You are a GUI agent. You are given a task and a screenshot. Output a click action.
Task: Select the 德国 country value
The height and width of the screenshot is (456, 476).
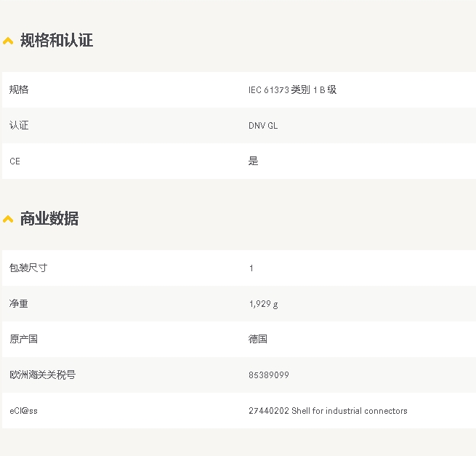click(258, 339)
